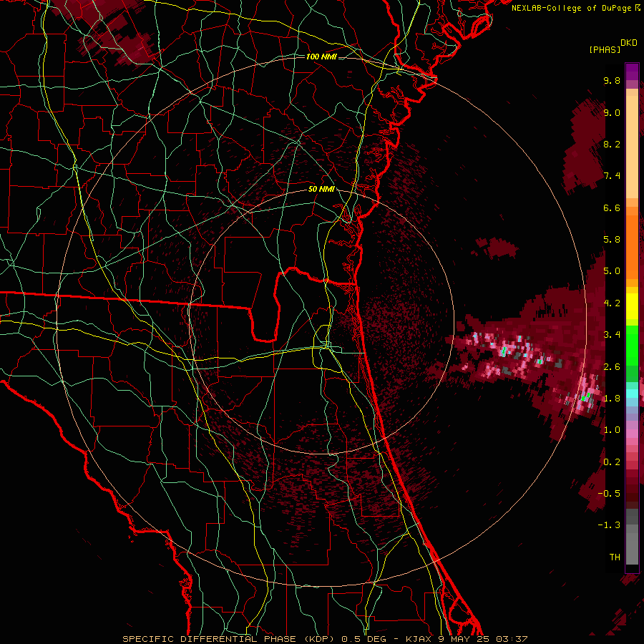Click the 9.8 value on the color scale

tap(612, 80)
